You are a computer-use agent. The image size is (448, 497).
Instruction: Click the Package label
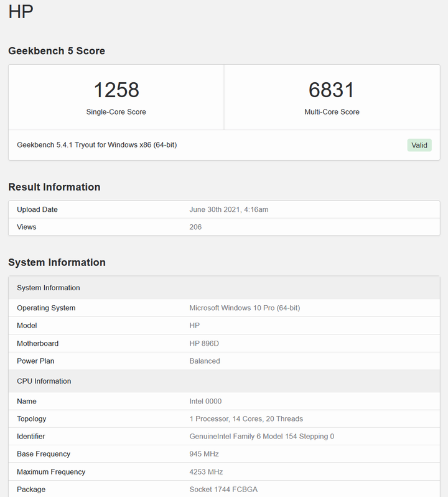click(x=31, y=490)
